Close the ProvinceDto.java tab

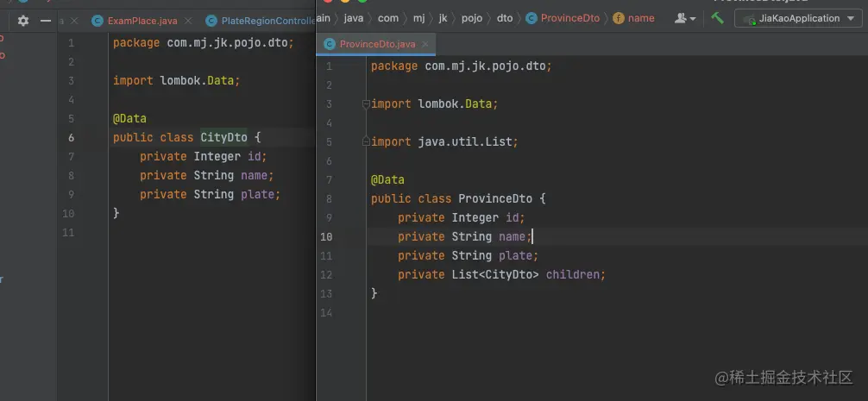(x=427, y=44)
